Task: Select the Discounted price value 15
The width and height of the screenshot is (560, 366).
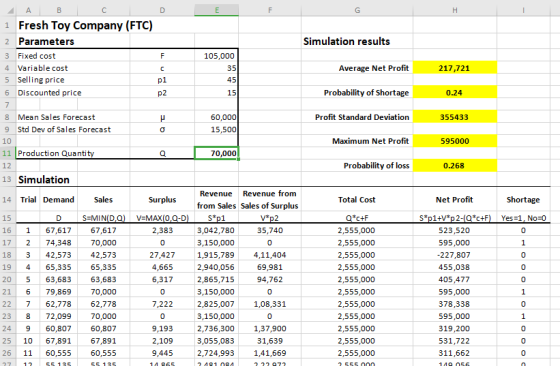Action: (x=216, y=93)
